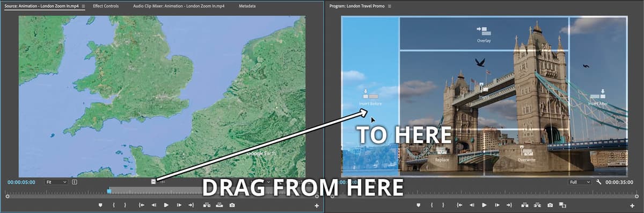Viewport: 644px width, 213px height.
Task: Go to Out point in Source monitor
Action: pyautogui.click(x=192, y=205)
